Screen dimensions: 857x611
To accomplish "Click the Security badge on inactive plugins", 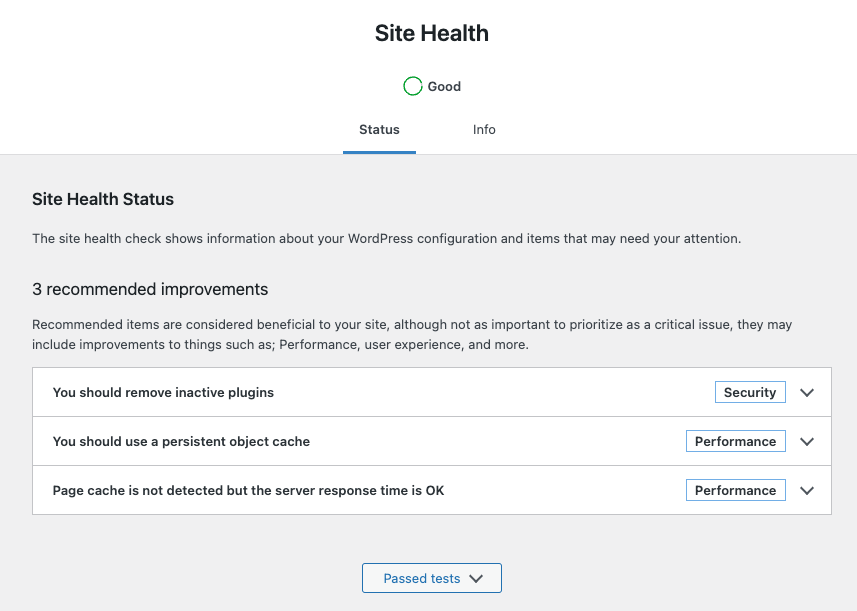I will 750,392.
